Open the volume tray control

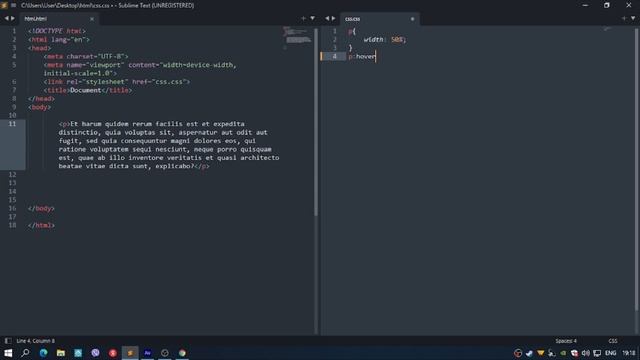[x=586, y=353]
